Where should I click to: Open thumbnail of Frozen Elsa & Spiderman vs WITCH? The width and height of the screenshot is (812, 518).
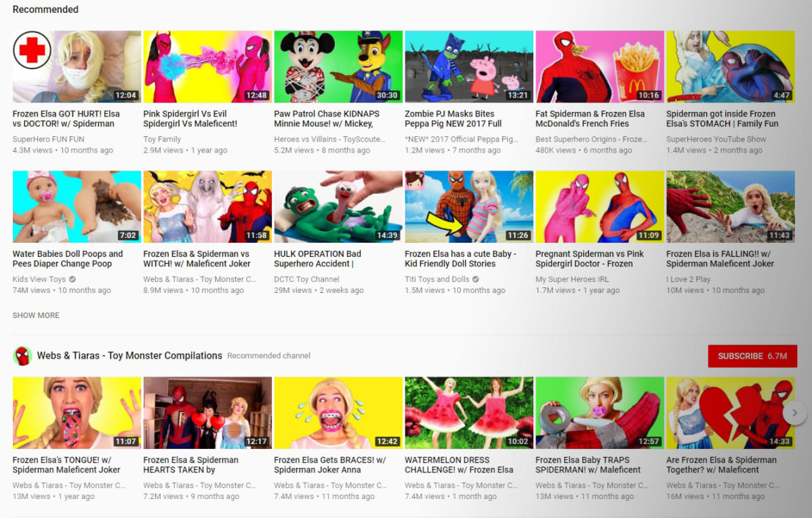pos(207,207)
